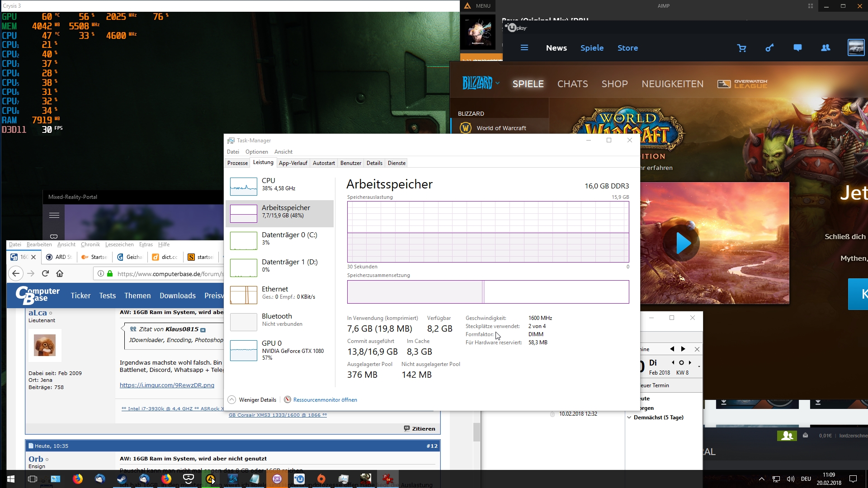Open the Uplay chat bubble icon
Image resolution: width=868 pixels, height=488 pixels.
pyautogui.click(x=797, y=48)
